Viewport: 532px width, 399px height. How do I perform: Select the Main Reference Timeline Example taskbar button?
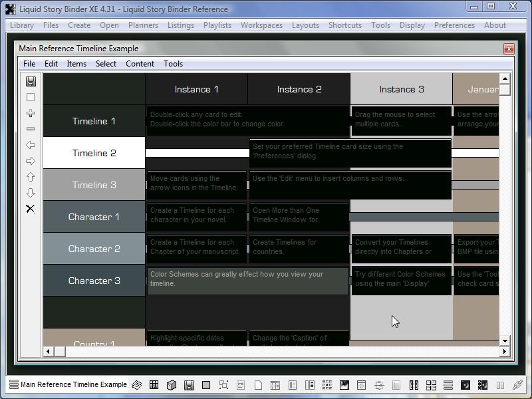click(x=67, y=384)
